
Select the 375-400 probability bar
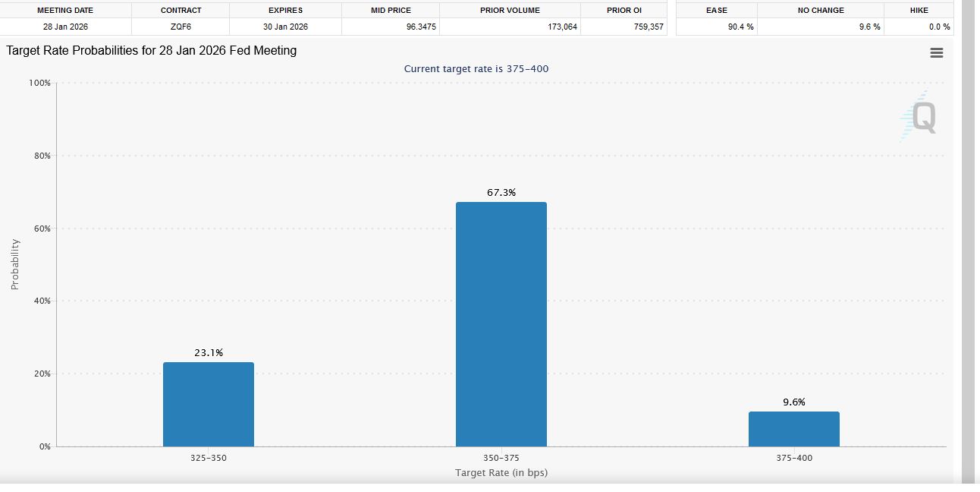coord(793,429)
